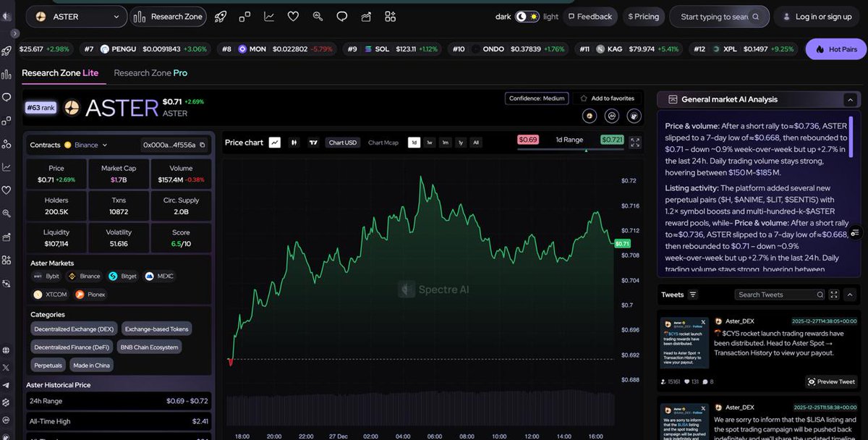
Task: Open the Pricing page
Action: tap(643, 16)
